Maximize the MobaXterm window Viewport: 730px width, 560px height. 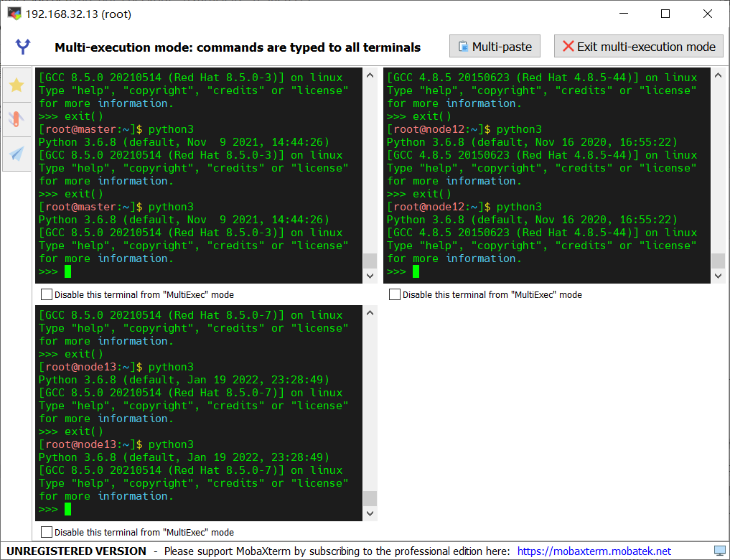[665, 14]
